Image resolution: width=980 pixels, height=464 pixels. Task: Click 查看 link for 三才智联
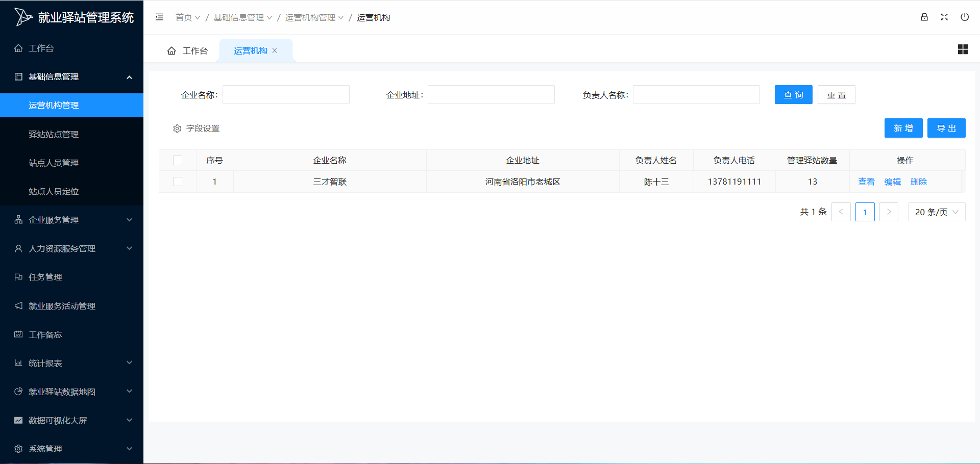pos(867,182)
